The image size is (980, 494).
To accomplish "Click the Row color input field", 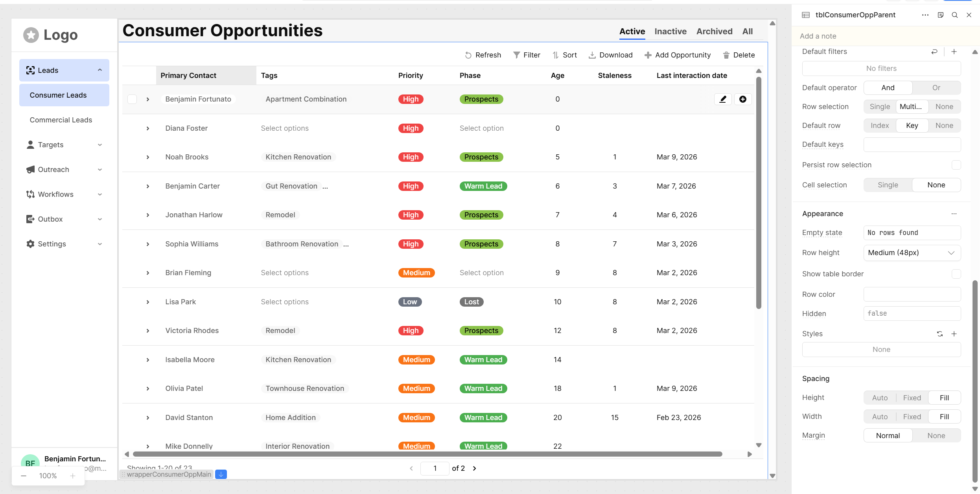I will [x=912, y=294].
